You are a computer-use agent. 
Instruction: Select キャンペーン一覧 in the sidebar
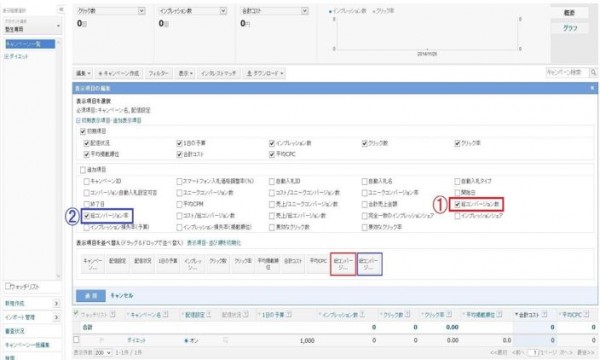tap(30, 44)
